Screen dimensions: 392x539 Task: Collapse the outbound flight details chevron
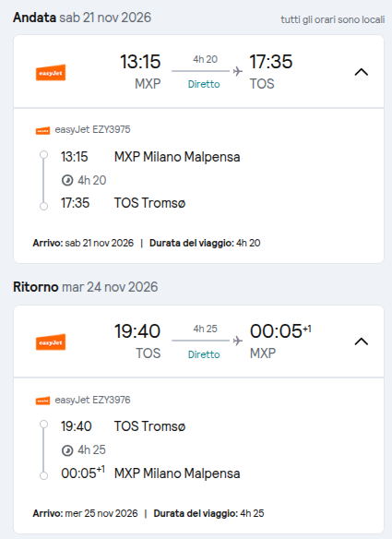click(x=362, y=72)
